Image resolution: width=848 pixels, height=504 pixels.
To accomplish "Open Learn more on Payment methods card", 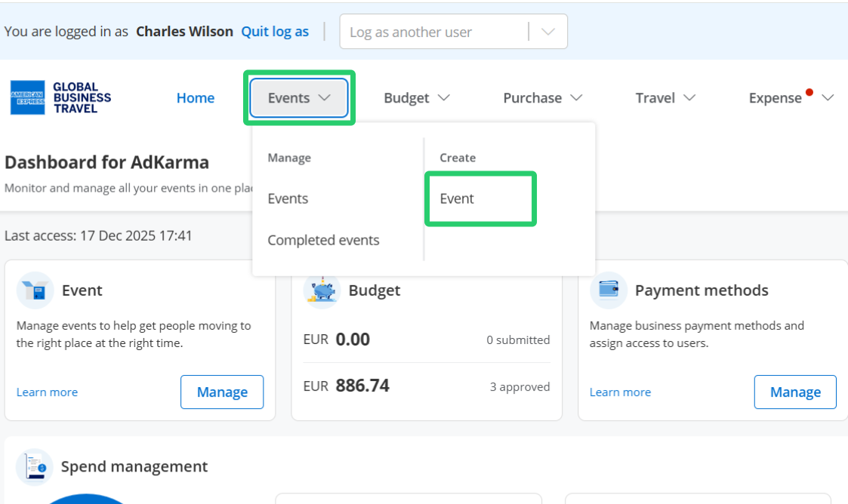I will click(x=620, y=392).
